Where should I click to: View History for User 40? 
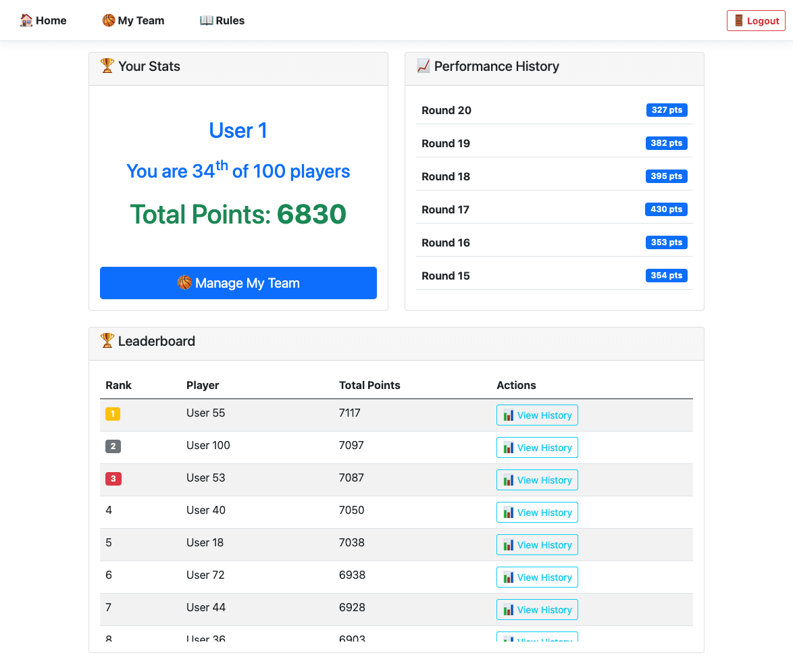[537, 512]
